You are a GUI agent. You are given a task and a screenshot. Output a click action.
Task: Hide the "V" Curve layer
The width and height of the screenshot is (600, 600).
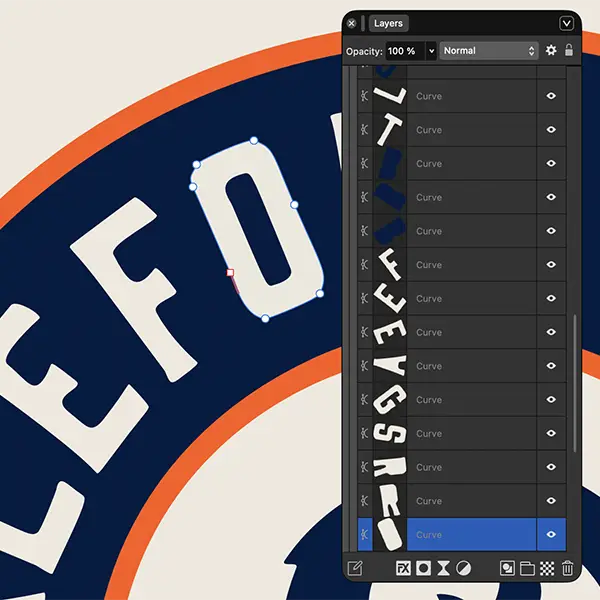pyautogui.click(x=551, y=365)
